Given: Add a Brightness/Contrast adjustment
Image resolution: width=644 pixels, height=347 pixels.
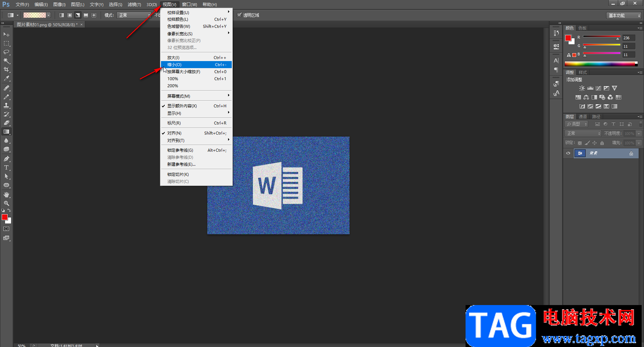Looking at the screenshot, I should [x=582, y=88].
